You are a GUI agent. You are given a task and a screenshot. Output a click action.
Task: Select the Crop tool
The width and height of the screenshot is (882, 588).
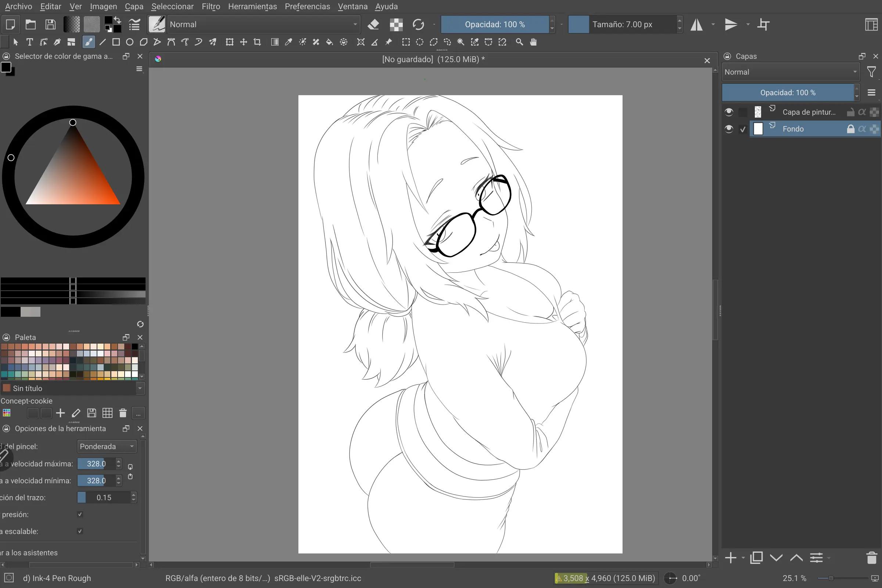pos(257,42)
